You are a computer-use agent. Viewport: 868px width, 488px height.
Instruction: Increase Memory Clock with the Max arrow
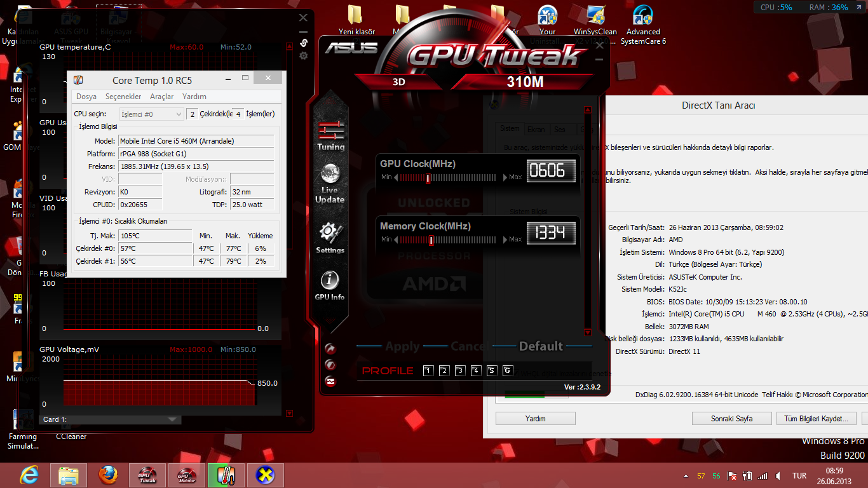coord(506,240)
